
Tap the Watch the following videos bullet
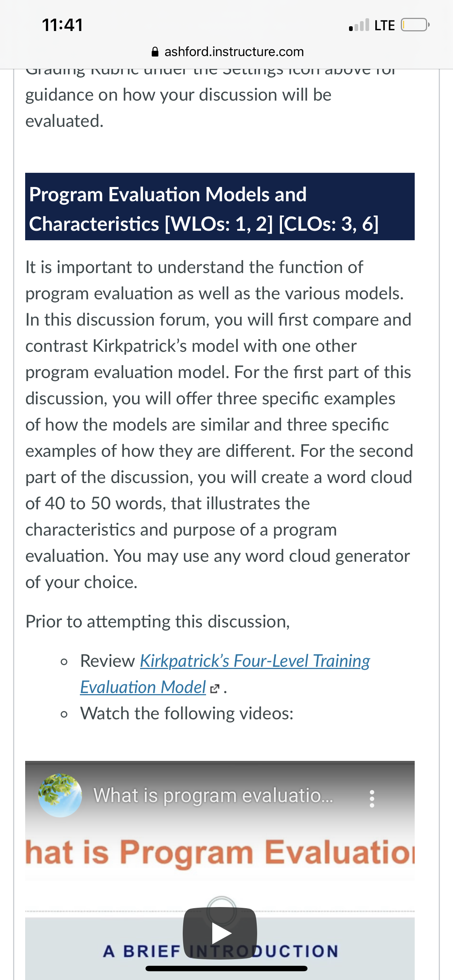click(187, 713)
